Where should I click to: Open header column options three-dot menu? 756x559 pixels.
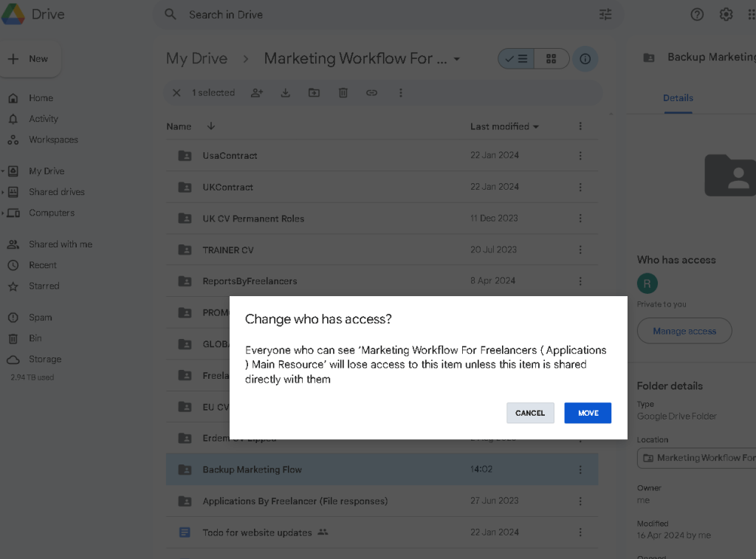tap(580, 126)
